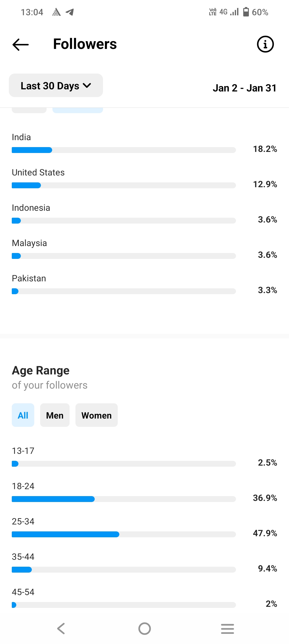Tap the India 18.2% row
The image size is (289, 644).
pyautogui.click(x=144, y=143)
